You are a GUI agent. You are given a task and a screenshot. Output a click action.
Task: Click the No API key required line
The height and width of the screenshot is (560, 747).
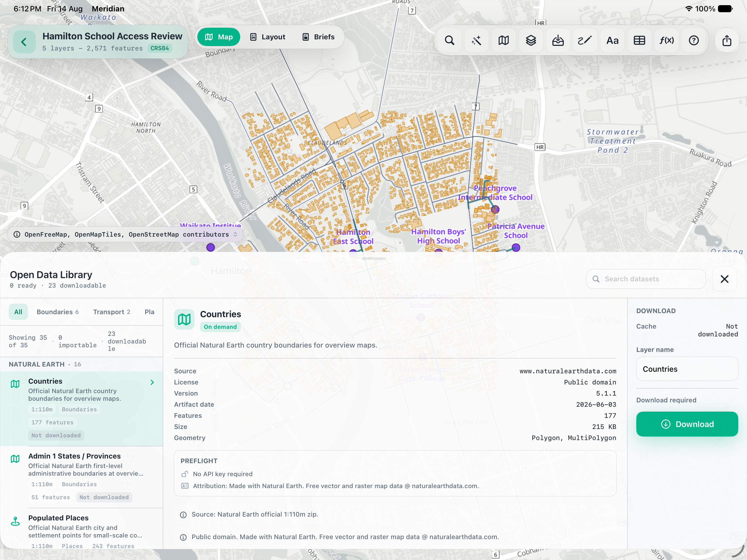[223, 474]
